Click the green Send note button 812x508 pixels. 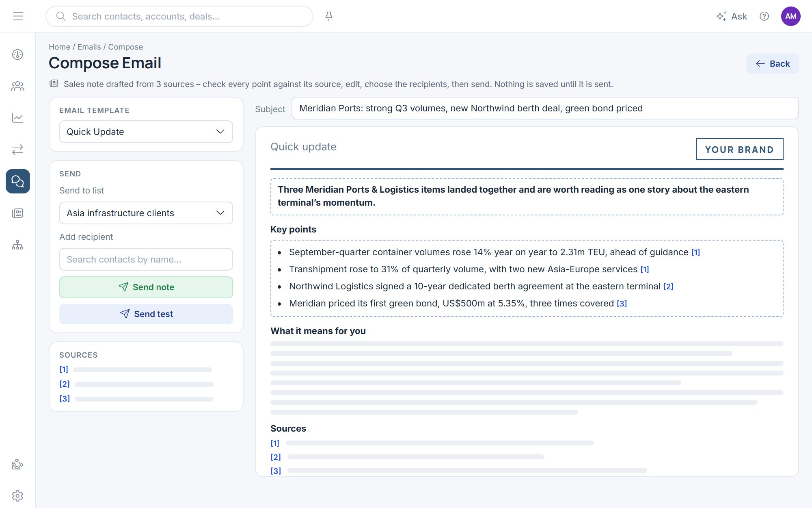(x=146, y=287)
